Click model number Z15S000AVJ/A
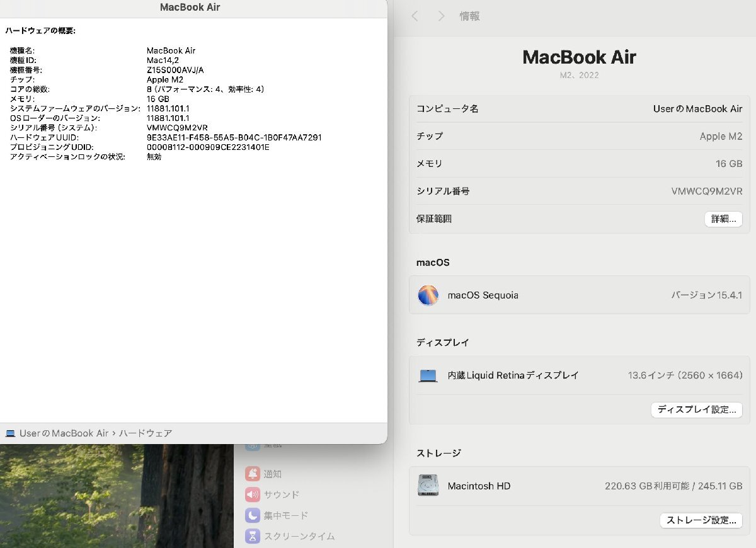The height and width of the screenshot is (548, 756). [x=175, y=70]
